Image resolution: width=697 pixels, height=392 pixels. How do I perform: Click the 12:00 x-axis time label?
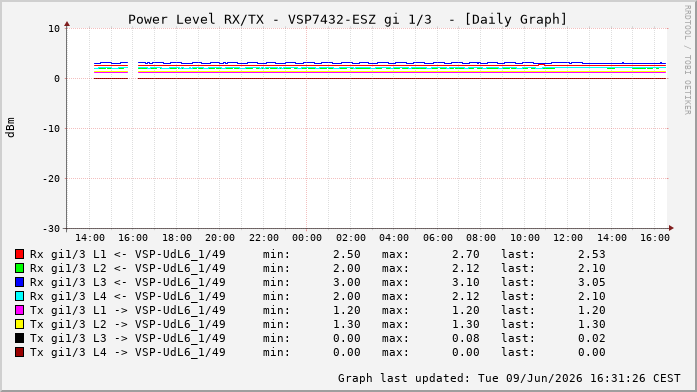point(568,238)
